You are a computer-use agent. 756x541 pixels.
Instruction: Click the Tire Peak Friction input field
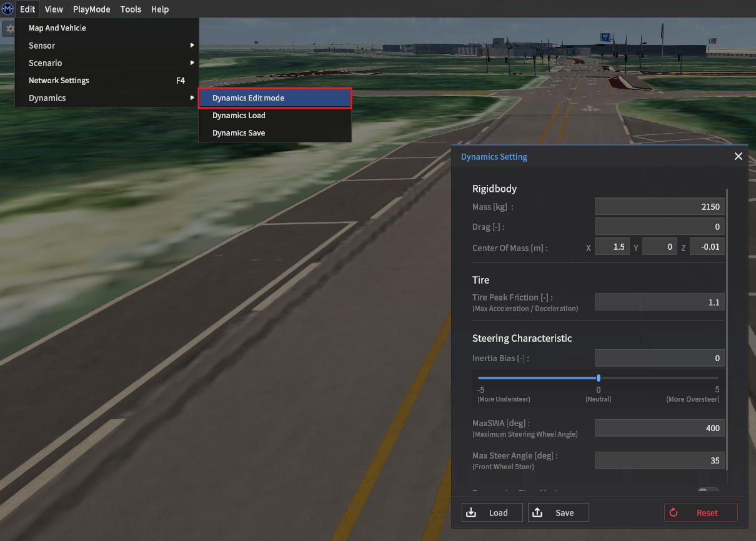659,302
